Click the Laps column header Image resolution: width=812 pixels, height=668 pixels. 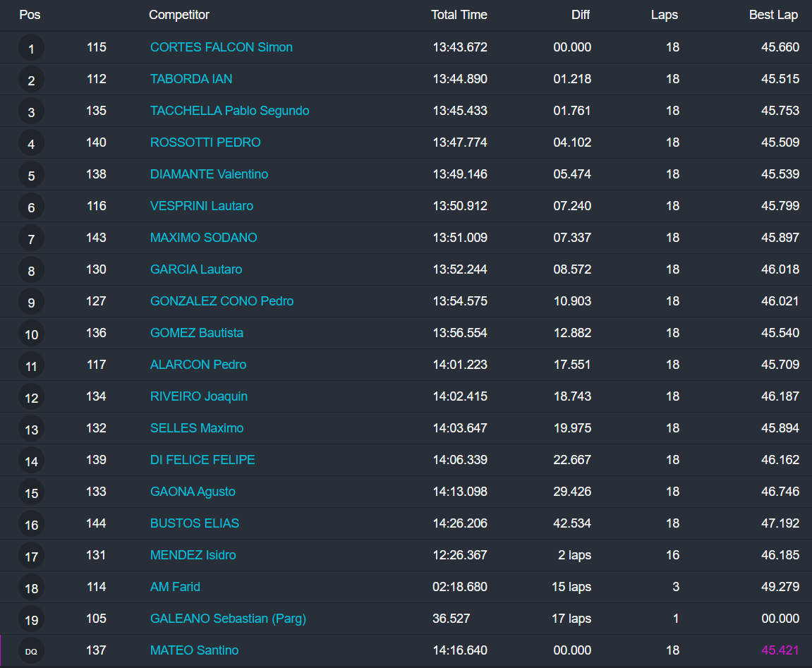point(664,15)
